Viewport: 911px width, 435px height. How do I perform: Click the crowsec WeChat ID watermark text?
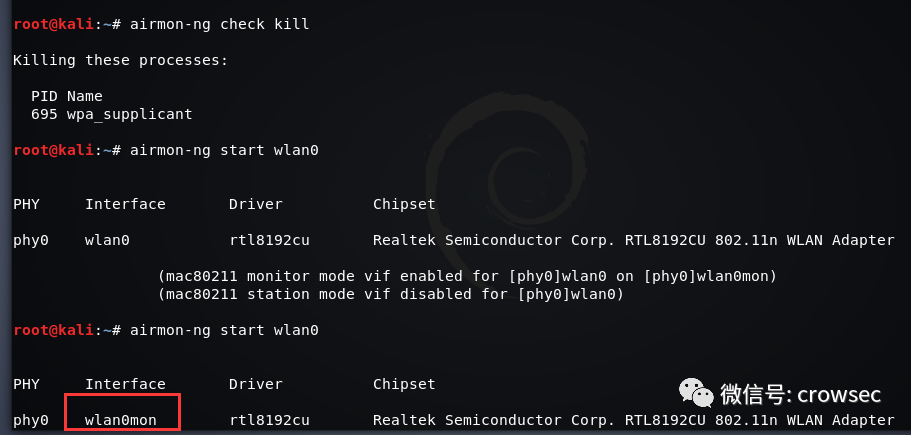click(801, 395)
